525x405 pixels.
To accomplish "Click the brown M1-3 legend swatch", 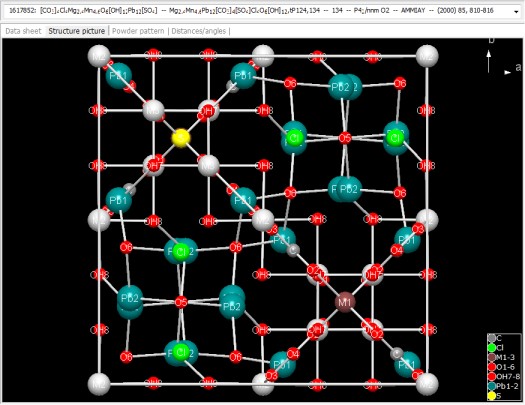I will tap(492, 357).
